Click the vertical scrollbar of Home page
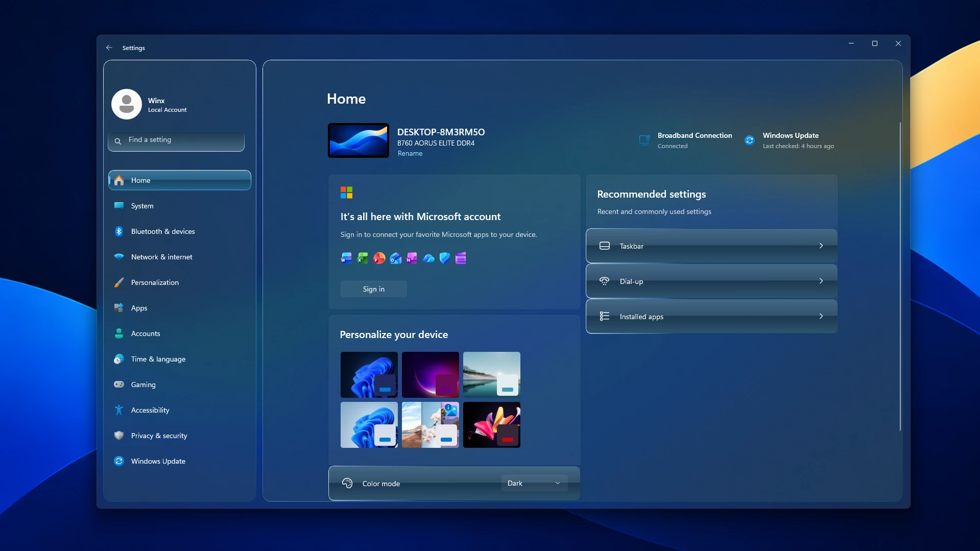 [x=900, y=276]
